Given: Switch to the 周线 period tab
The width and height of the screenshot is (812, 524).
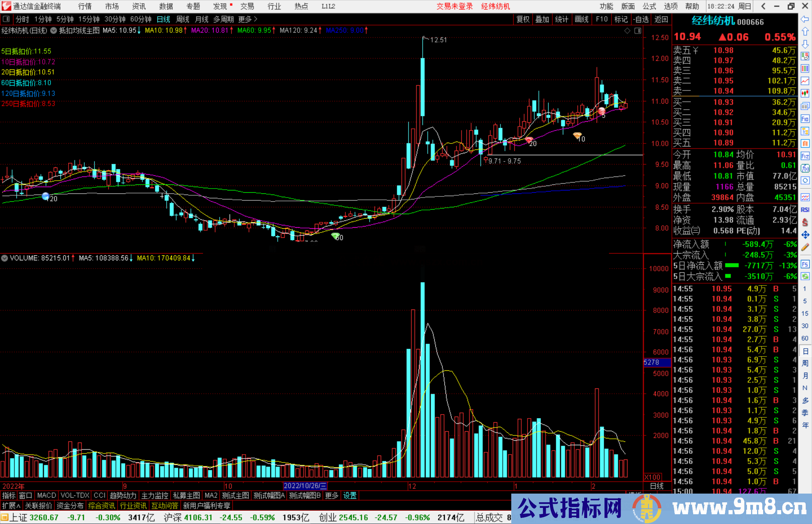Looking at the screenshot, I should pyautogui.click(x=182, y=19).
